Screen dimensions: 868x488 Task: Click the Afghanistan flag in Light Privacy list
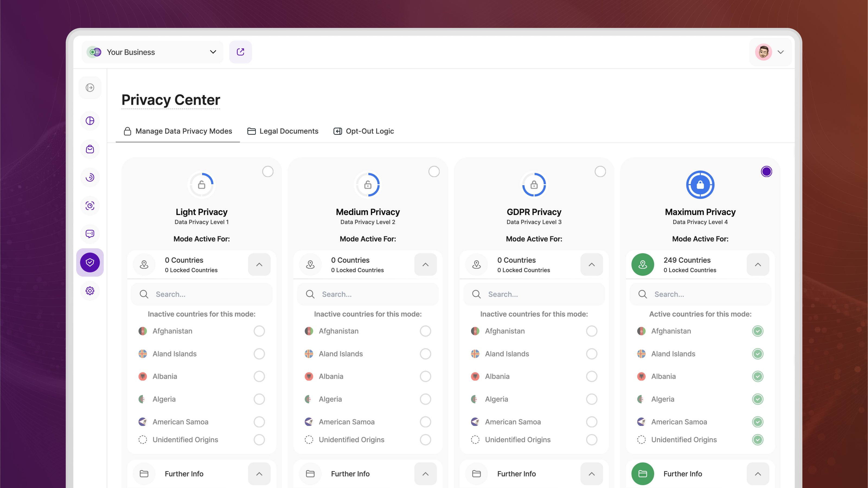pos(143,331)
